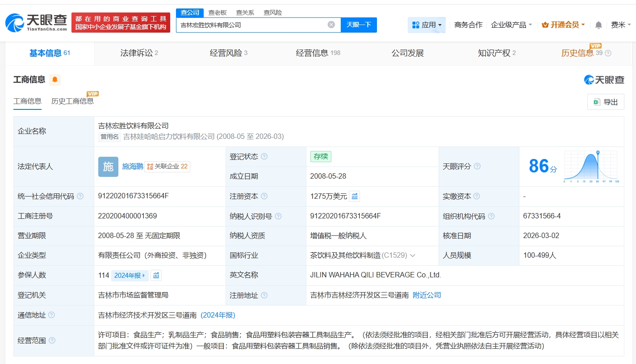The width and height of the screenshot is (636, 364).
Task: Open the 参保人数 trend chart icon
Action: [x=156, y=275]
